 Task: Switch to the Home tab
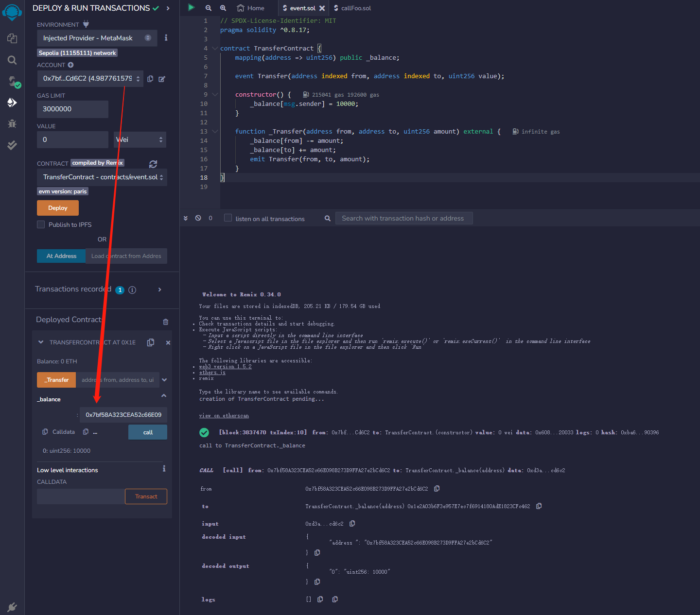coord(251,8)
